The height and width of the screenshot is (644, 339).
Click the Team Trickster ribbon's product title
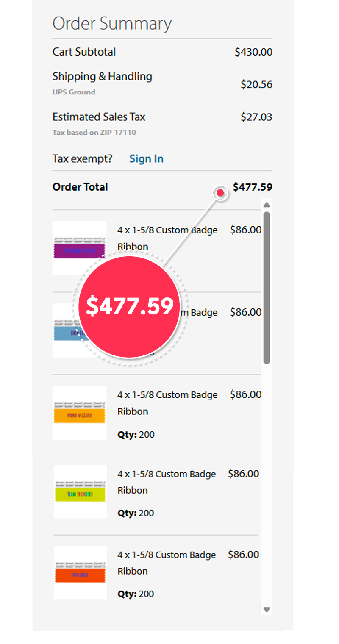166,482
